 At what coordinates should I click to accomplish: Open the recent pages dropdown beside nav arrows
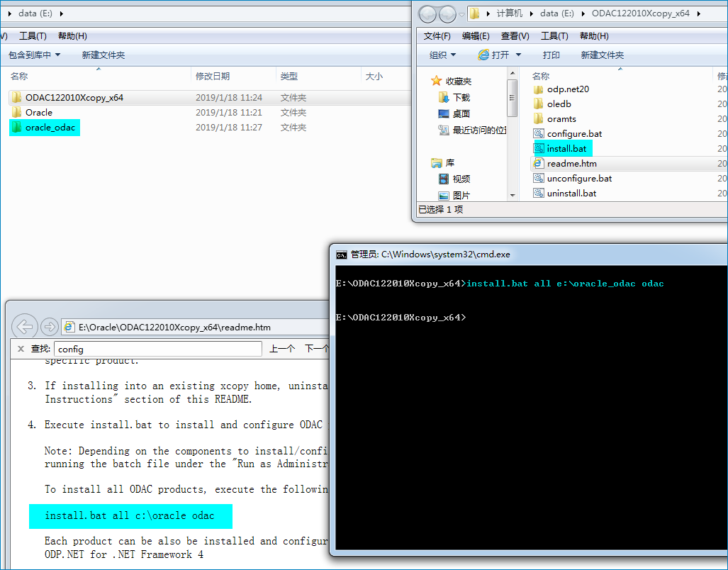tap(461, 15)
